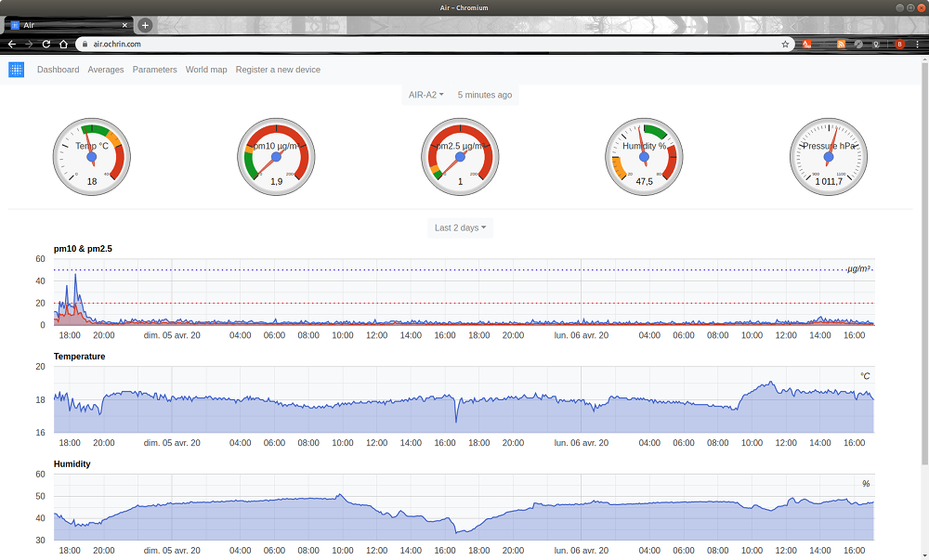Viewport: 929px width, 560px height.
Task: Click 'dim. 05 avr. 20' on temperature axis
Action: pyautogui.click(x=172, y=443)
